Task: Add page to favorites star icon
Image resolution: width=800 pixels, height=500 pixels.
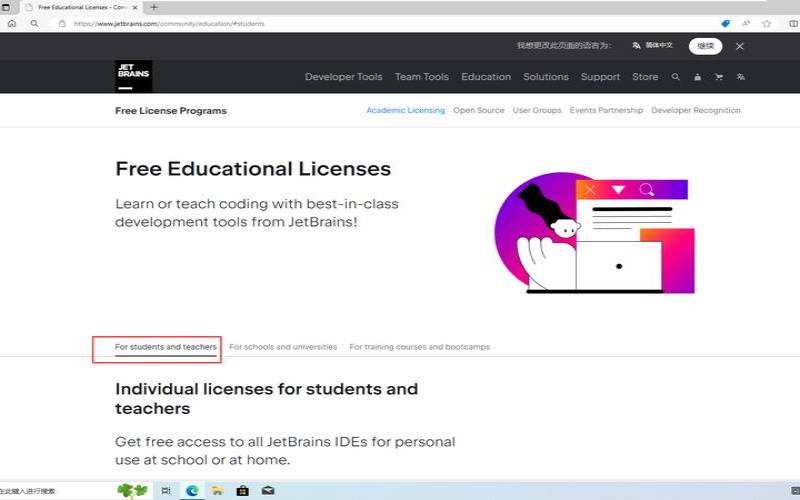Action: [x=766, y=23]
